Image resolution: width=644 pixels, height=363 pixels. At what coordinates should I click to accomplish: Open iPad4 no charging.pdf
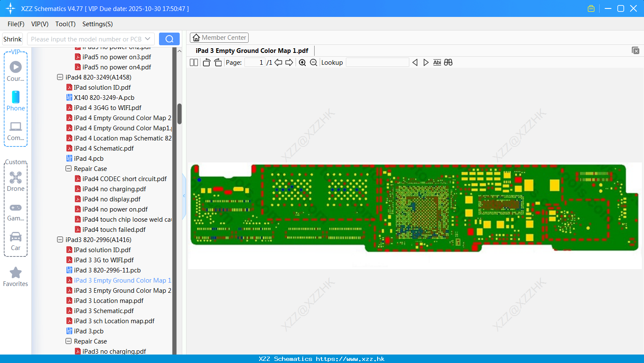click(x=114, y=189)
